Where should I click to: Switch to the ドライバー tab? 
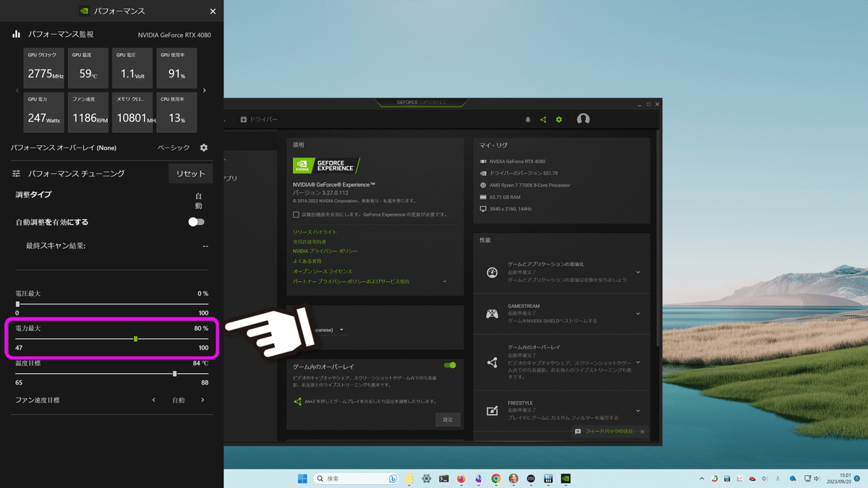pos(259,119)
